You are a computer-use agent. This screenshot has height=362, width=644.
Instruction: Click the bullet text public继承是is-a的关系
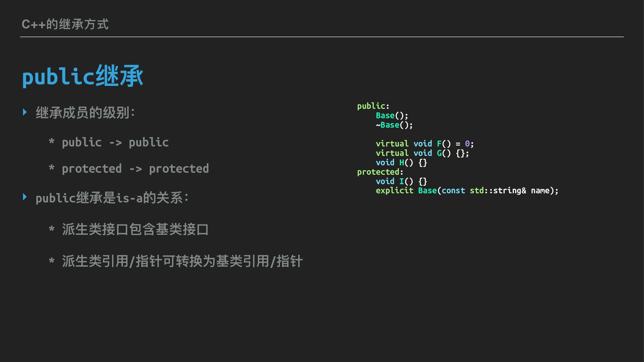pyautogui.click(x=112, y=198)
